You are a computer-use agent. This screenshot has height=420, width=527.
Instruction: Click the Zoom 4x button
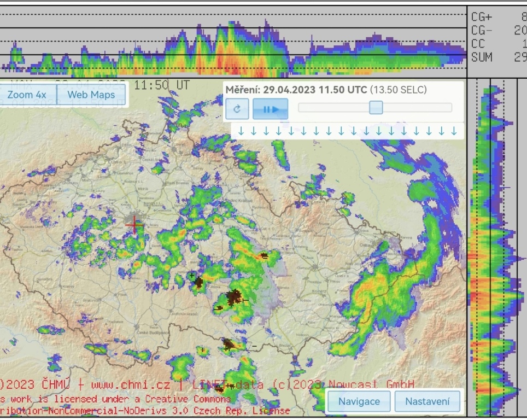coord(27,95)
